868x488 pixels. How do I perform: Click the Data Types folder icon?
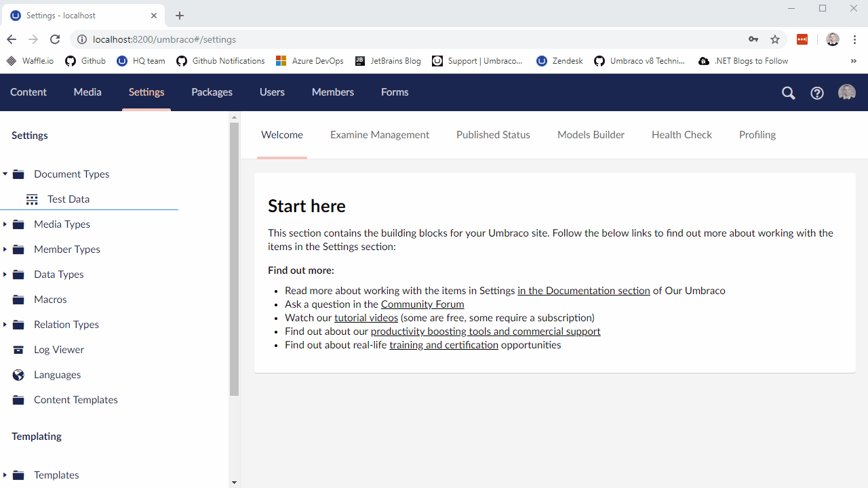[x=18, y=274]
